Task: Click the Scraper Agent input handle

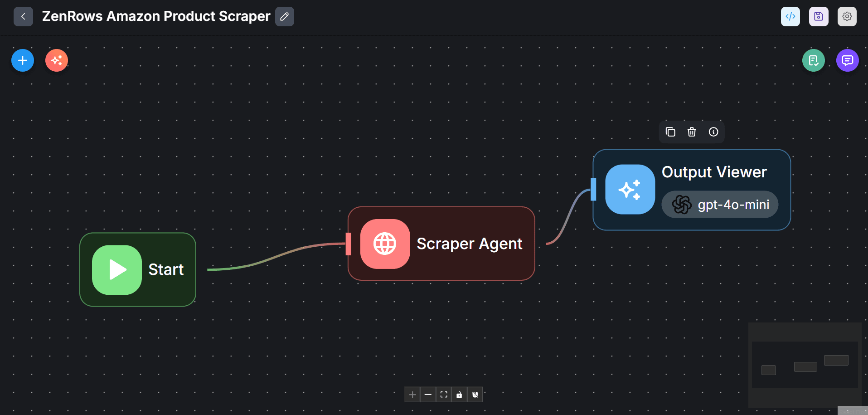Action: tap(348, 244)
